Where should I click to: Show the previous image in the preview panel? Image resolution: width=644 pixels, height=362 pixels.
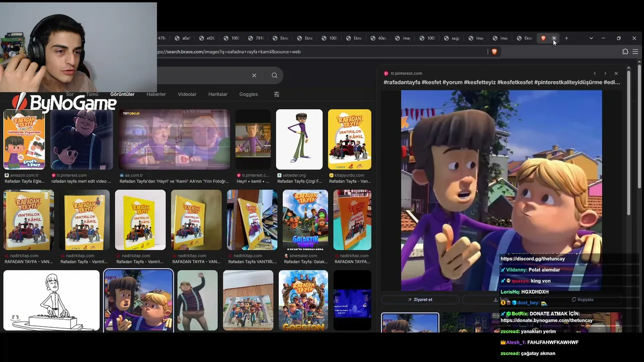point(594,73)
